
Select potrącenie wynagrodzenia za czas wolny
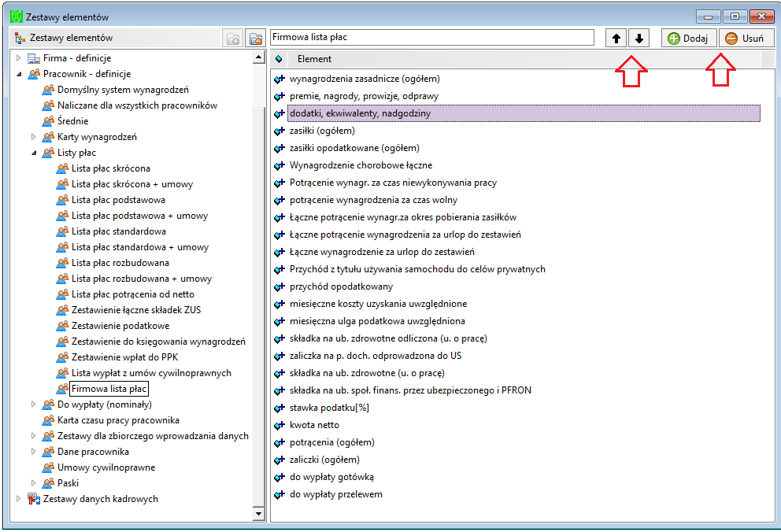point(373,201)
